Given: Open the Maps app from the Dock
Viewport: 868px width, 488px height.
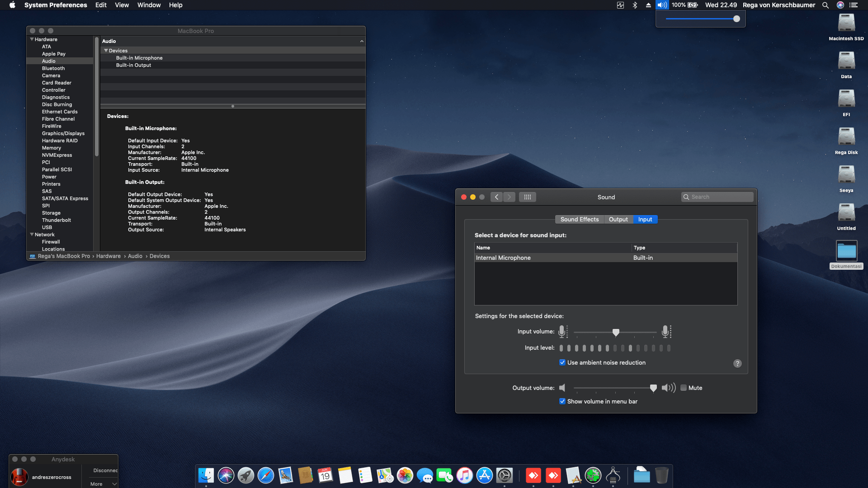Looking at the screenshot, I should point(384,475).
